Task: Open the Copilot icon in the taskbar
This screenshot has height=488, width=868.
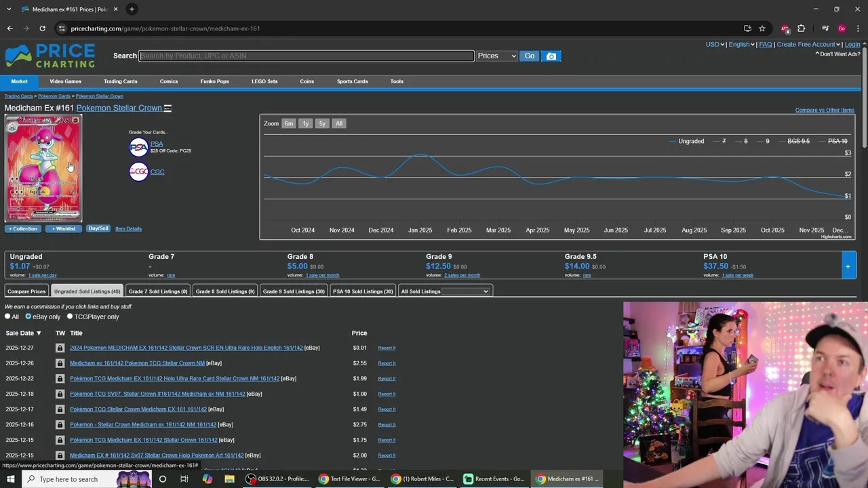Action: (207, 479)
